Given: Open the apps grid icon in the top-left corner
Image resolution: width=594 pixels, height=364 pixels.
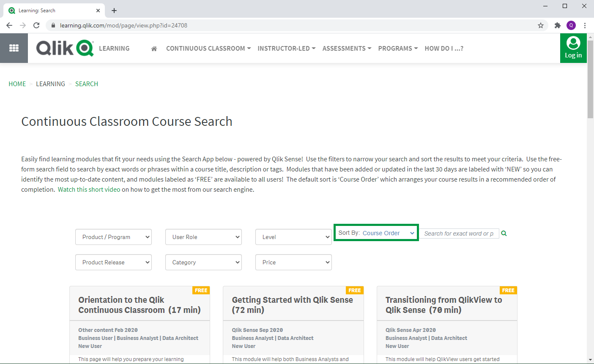Looking at the screenshot, I should point(14,48).
